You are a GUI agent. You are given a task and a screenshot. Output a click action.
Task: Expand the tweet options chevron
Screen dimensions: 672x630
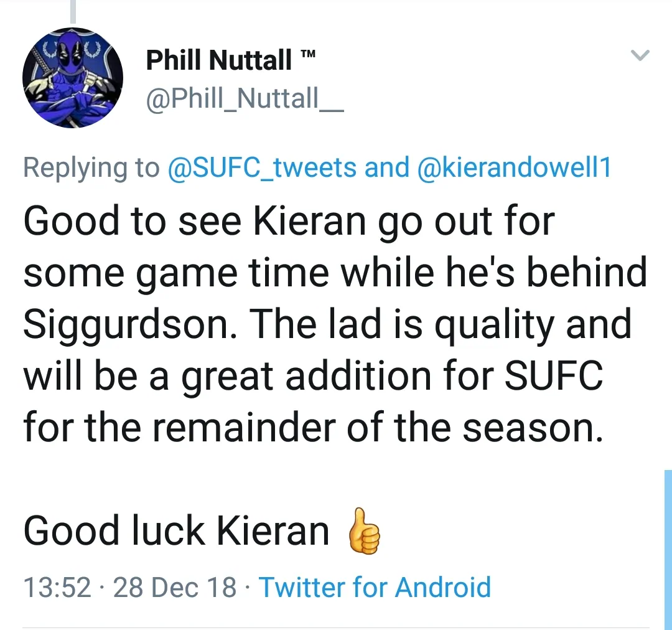(640, 56)
